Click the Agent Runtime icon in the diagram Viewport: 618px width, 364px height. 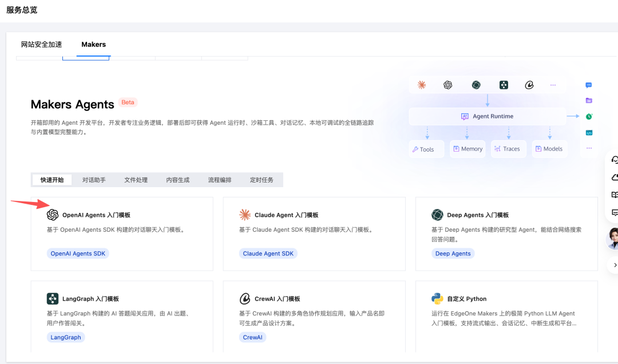click(x=465, y=116)
